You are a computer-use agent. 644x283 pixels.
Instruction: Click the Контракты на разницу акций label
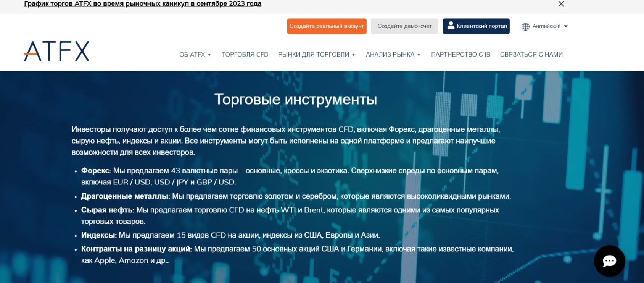136,249
